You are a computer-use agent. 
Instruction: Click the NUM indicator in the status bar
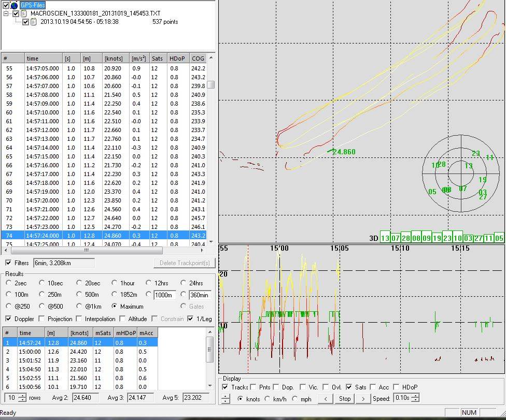[469, 413]
